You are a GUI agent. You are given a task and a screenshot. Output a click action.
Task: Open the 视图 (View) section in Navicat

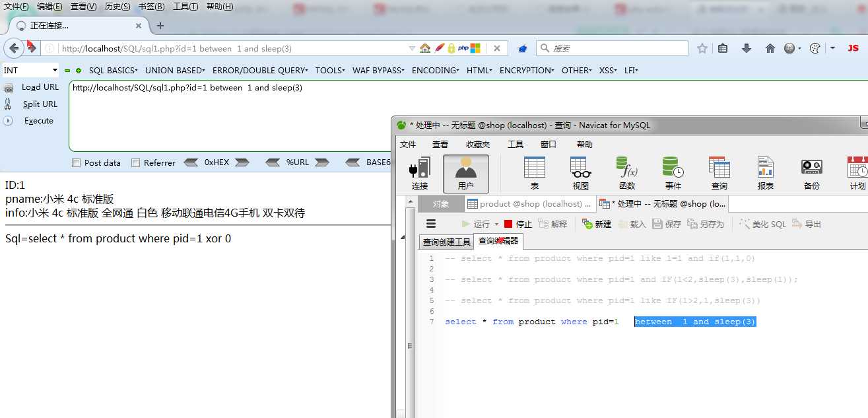click(580, 174)
